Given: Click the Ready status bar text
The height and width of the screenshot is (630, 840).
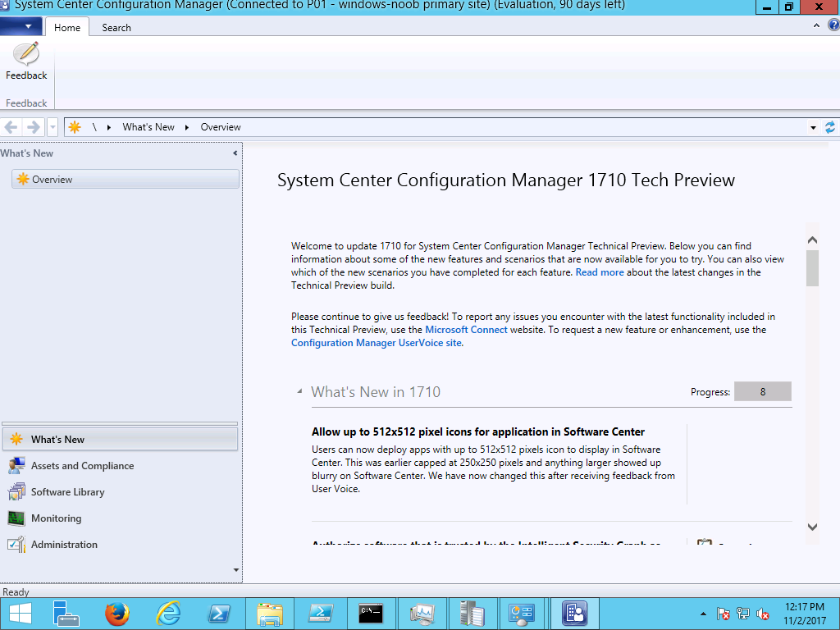Looking at the screenshot, I should pos(16,592).
